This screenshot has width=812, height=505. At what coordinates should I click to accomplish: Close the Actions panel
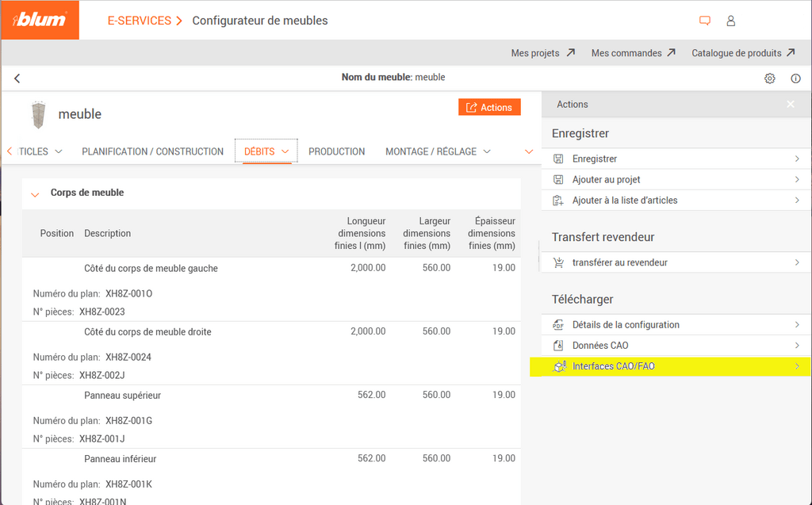tap(790, 105)
